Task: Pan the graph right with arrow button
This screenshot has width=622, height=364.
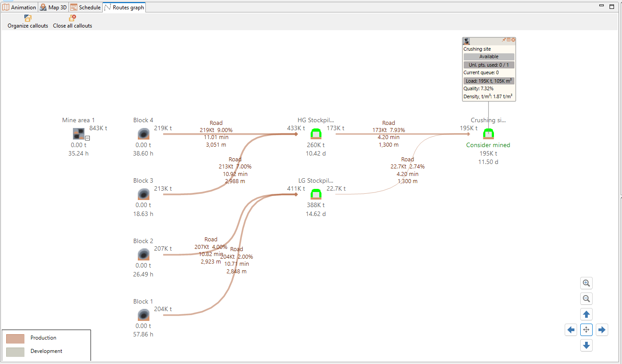Action: (602, 330)
